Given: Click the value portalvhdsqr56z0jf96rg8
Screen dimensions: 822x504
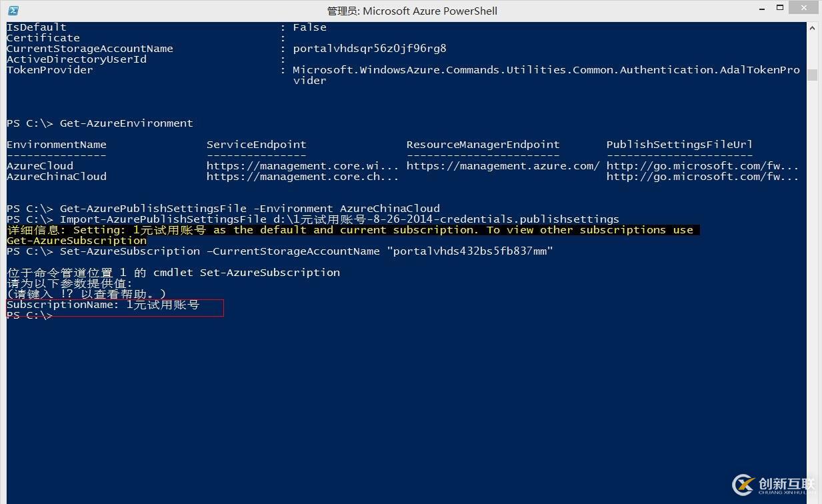Looking at the screenshot, I should (369, 49).
